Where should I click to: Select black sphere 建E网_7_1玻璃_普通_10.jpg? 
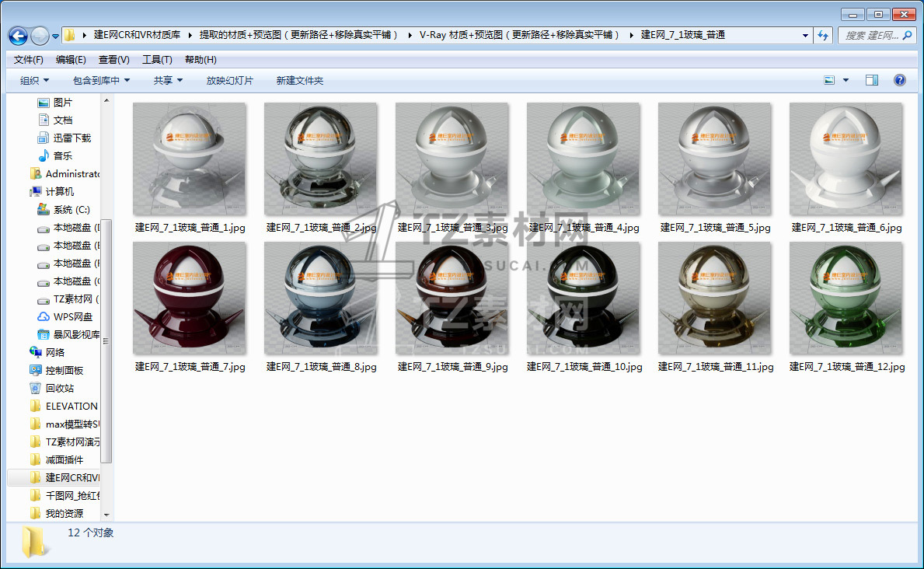[584, 298]
